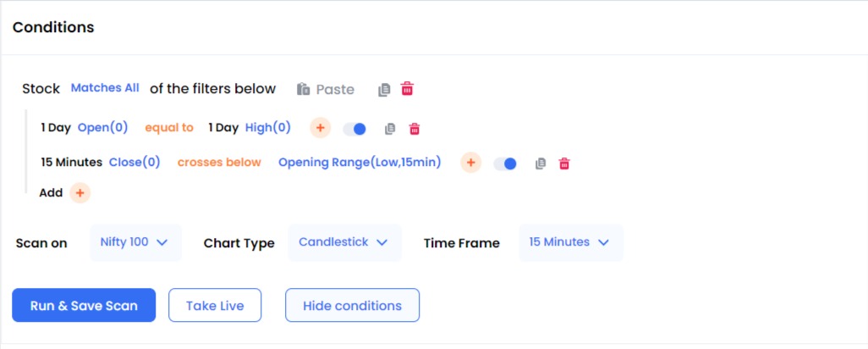Click plus icon on Opening Range filter
Viewport: 868px width, 349px height.
click(x=470, y=163)
